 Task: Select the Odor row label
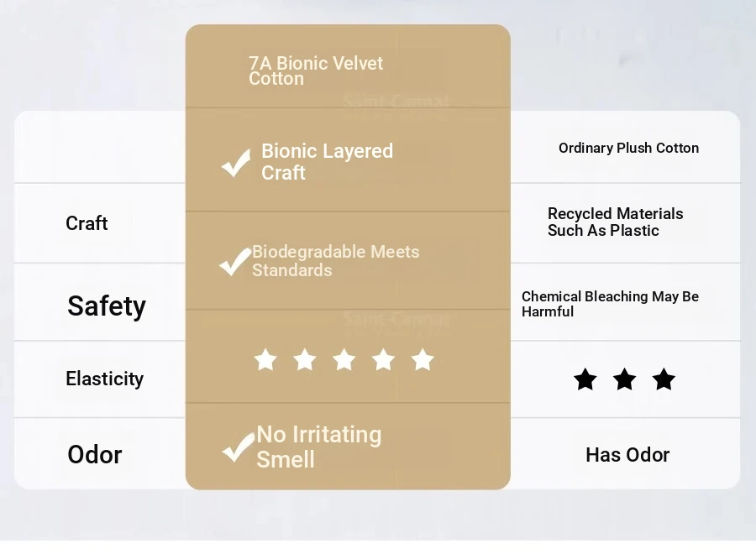coord(95,454)
